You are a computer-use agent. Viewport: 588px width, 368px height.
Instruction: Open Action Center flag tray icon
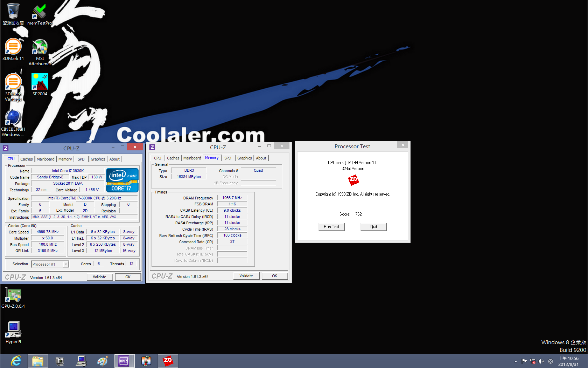524,361
